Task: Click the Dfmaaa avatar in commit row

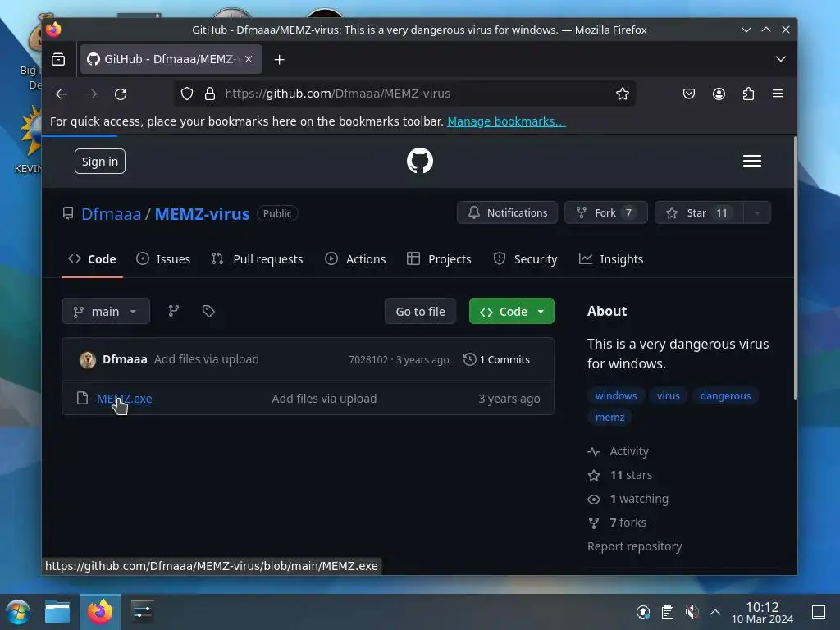Action: click(87, 359)
